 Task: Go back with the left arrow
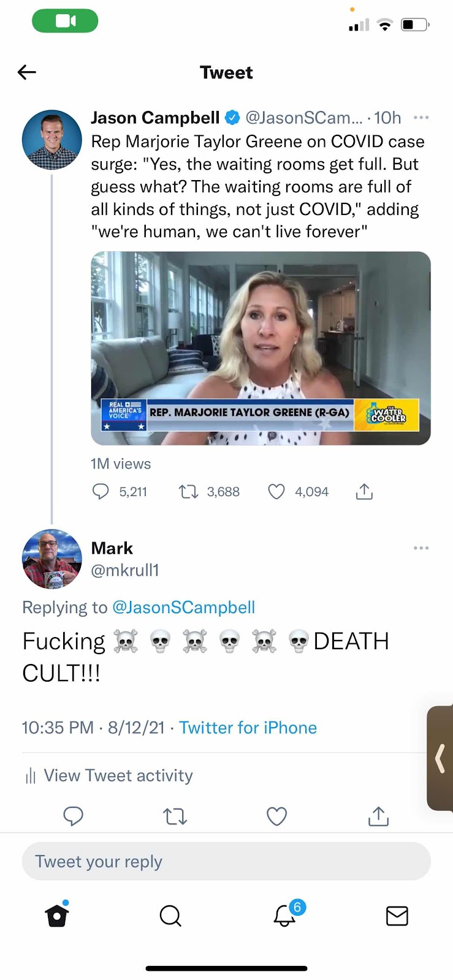27,72
